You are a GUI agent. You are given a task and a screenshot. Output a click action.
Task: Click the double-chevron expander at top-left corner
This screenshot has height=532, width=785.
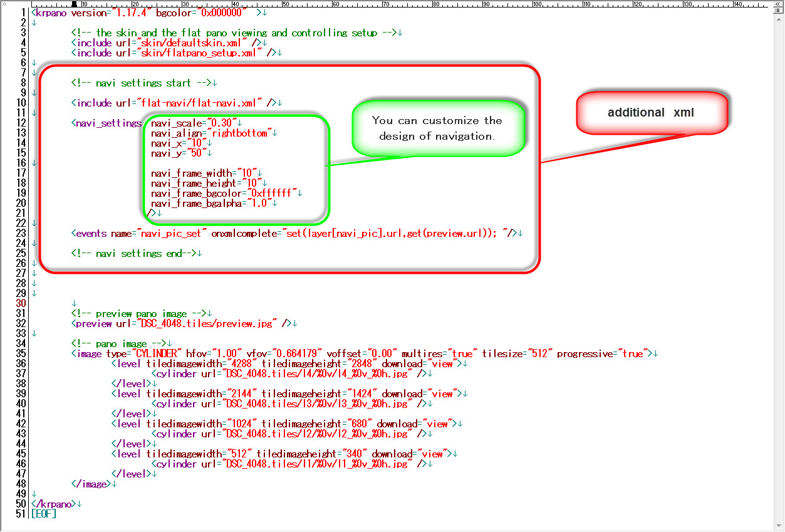click(4, 4)
